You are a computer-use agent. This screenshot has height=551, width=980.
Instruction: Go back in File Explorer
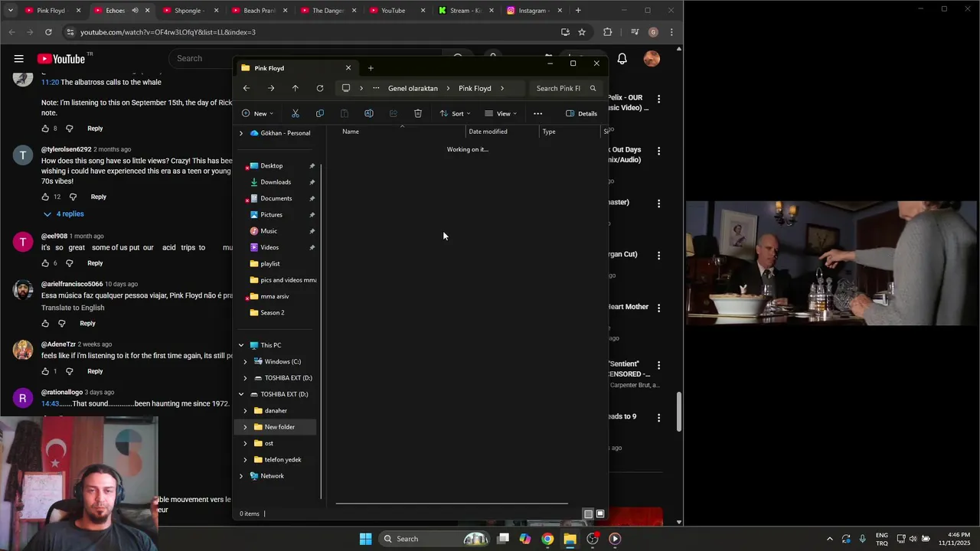click(x=246, y=88)
